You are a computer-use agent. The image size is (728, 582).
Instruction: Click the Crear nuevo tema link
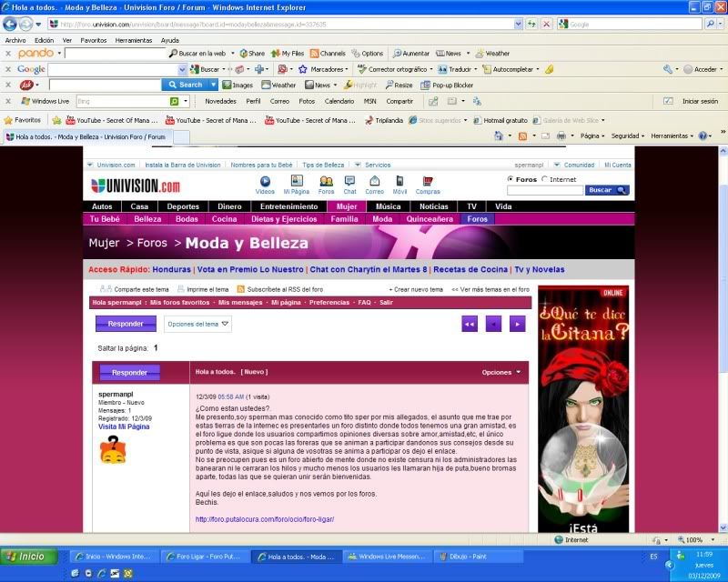click(417, 289)
